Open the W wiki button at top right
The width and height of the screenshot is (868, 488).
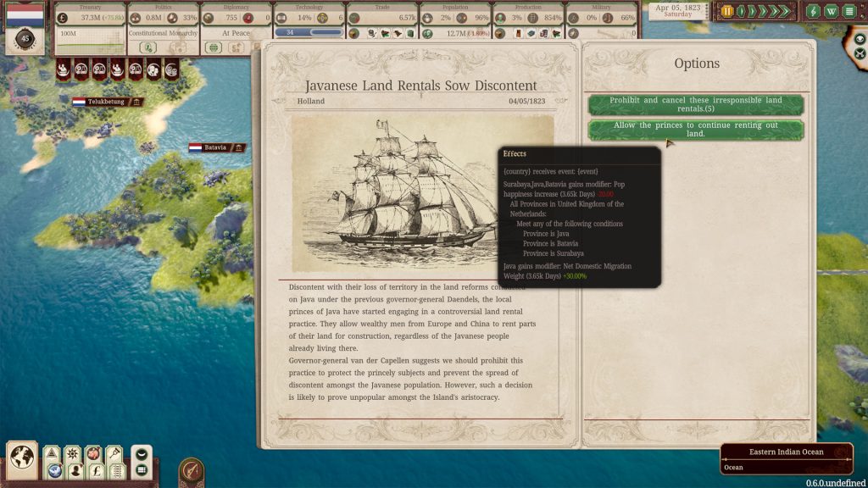click(x=831, y=11)
